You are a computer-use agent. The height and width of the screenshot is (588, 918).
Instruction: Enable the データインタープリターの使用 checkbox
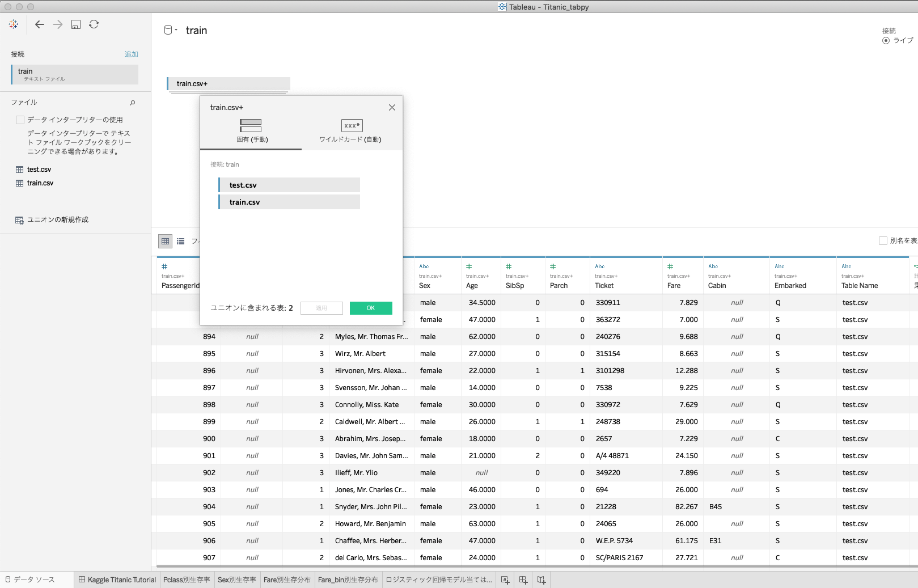[x=20, y=119]
